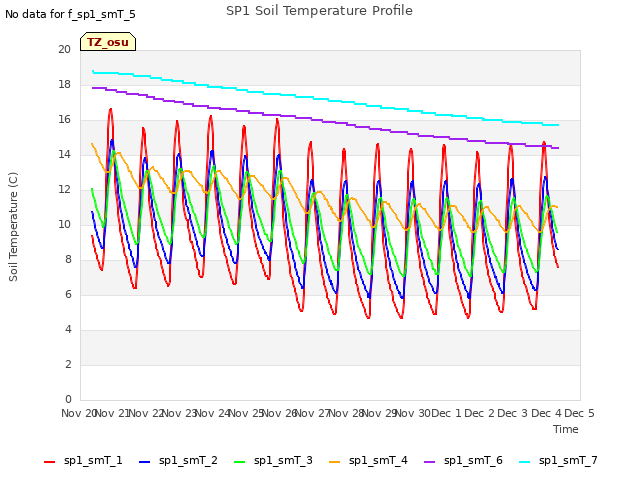Click the y-axis value 10
This screenshot has width=640, height=480.
click(x=64, y=224)
